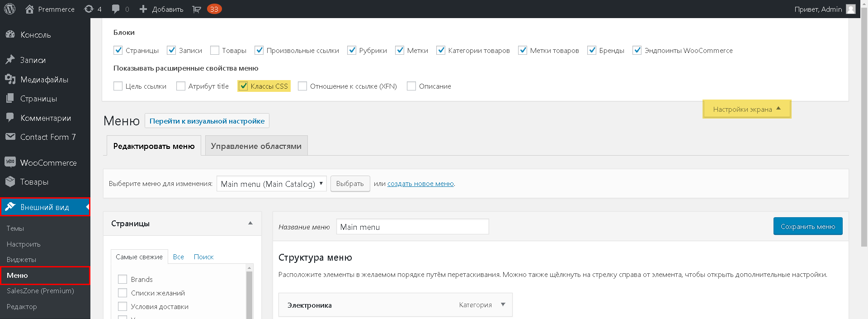Enable Отношение к ссылке (XFN) checkbox
This screenshot has width=868, height=319.
(302, 86)
